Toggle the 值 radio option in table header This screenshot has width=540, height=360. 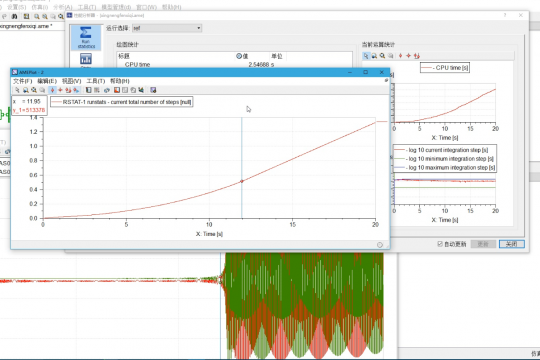(239, 56)
